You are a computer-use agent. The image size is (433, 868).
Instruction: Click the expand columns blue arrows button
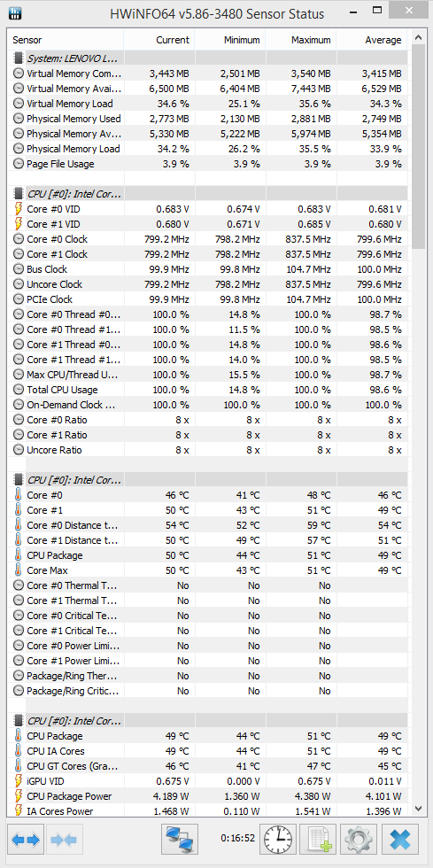[x=26, y=840]
